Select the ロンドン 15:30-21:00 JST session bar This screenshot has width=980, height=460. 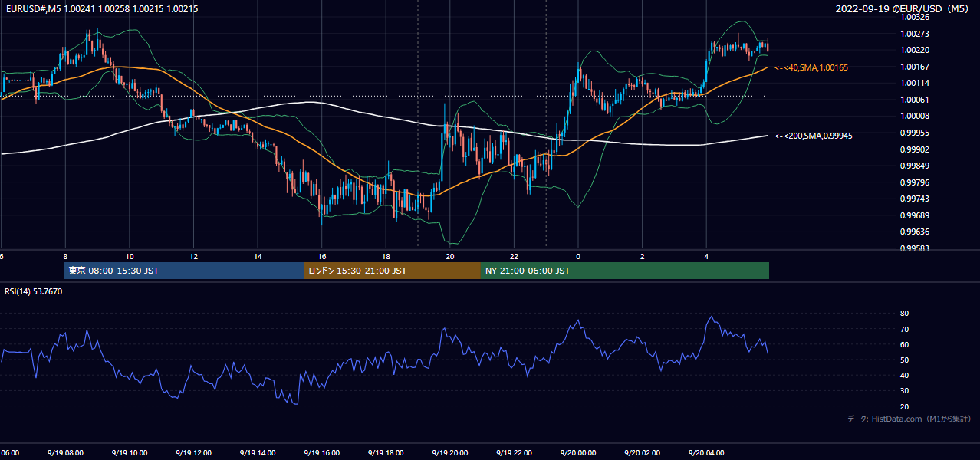(393, 271)
